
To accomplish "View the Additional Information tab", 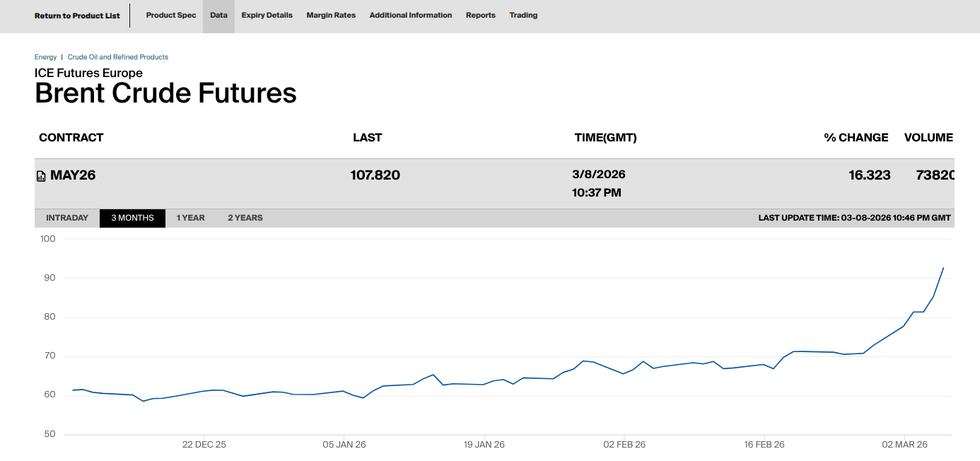I will 410,16.
